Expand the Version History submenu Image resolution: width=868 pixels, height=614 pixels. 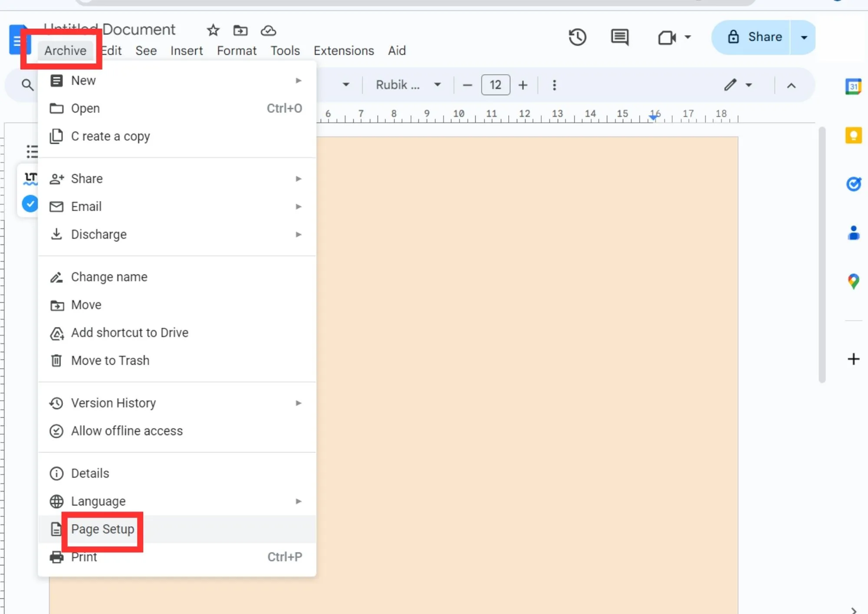click(177, 403)
